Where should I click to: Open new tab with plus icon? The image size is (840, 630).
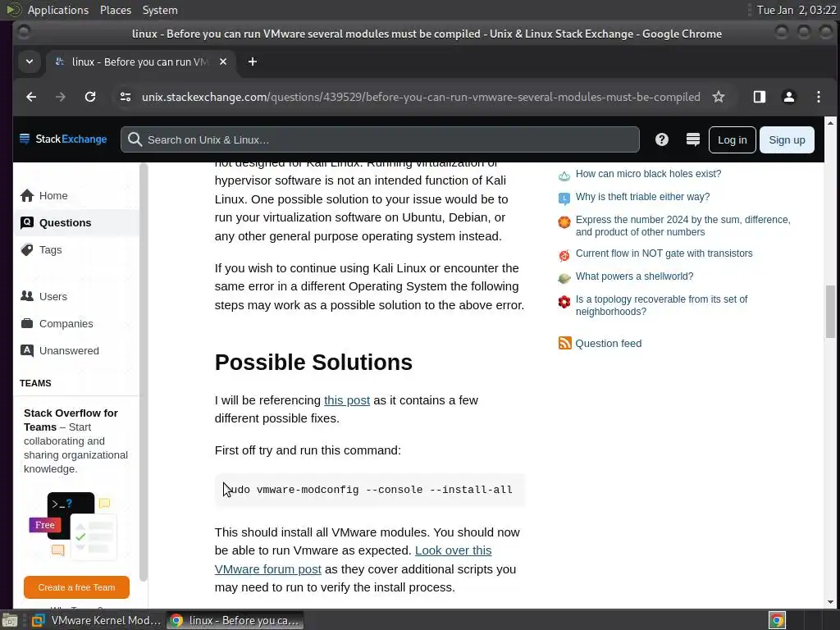pyautogui.click(x=253, y=62)
